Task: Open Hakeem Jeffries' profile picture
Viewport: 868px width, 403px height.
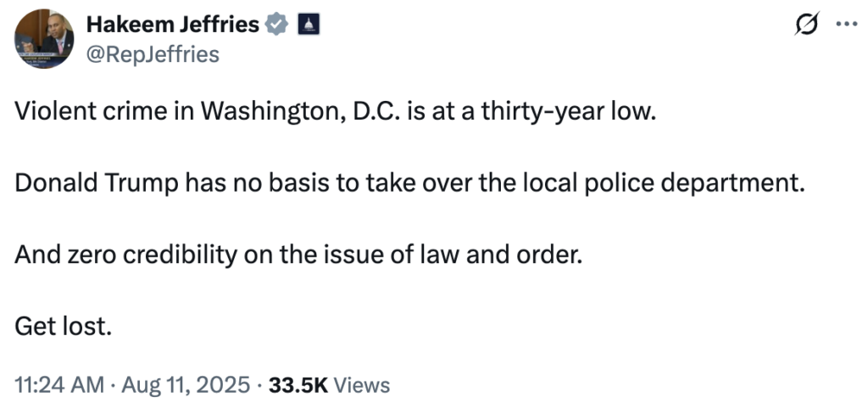Action: click(43, 39)
